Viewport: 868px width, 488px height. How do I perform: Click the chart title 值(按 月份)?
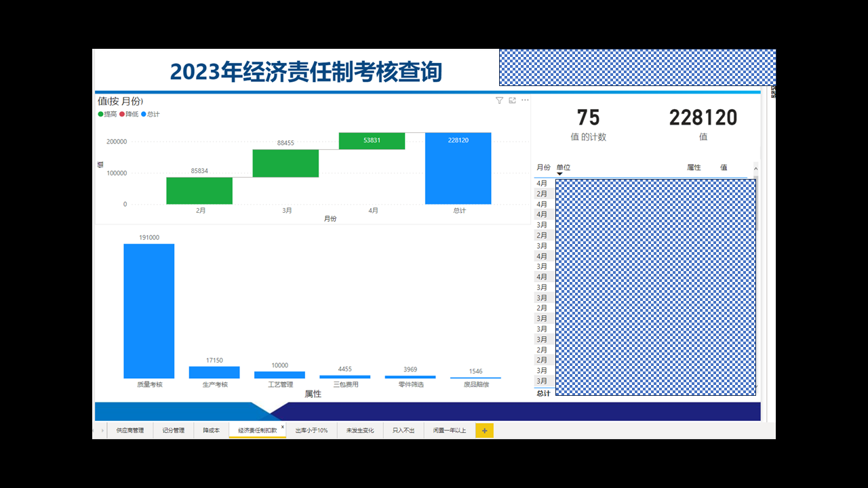120,101
